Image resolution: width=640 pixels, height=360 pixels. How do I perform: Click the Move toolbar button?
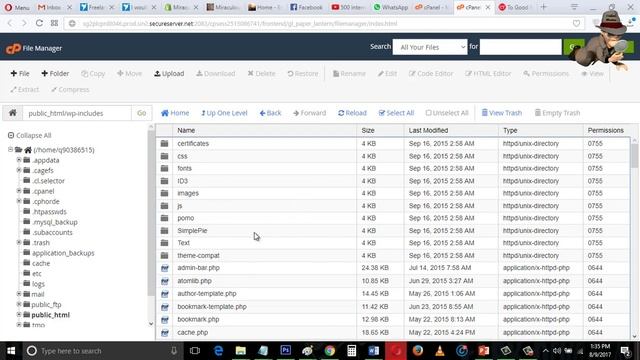(129, 73)
